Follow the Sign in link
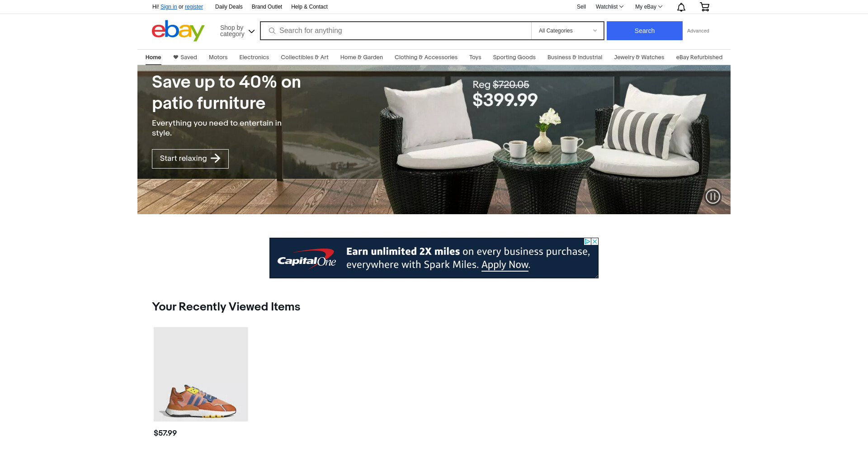The height and width of the screenshot is (451, 868). tap(169, 7)
